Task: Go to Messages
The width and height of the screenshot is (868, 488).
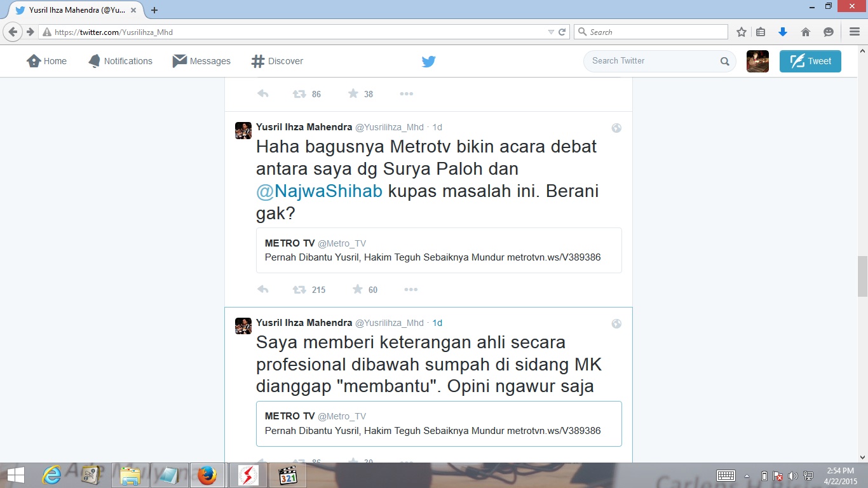Action: [201, 61]
